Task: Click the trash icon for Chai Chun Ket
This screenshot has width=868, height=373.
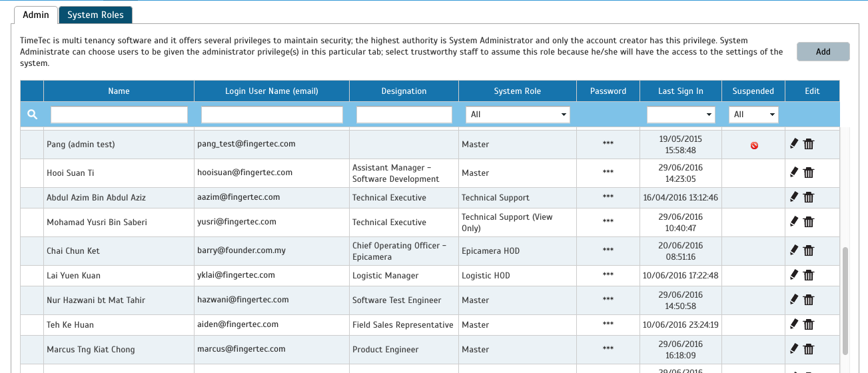Action: coord(809,250)
